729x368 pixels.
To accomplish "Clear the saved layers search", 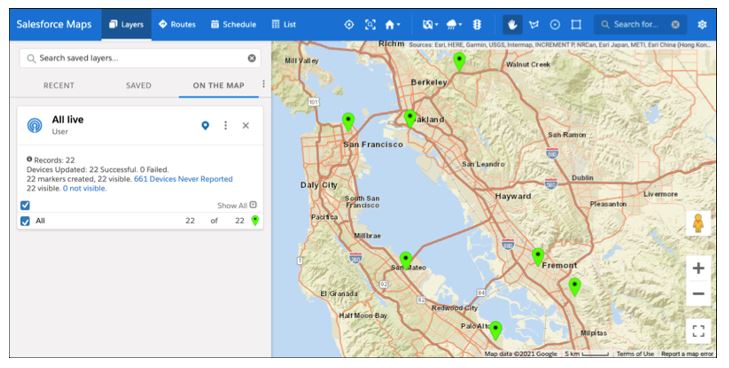I will 252,58.
